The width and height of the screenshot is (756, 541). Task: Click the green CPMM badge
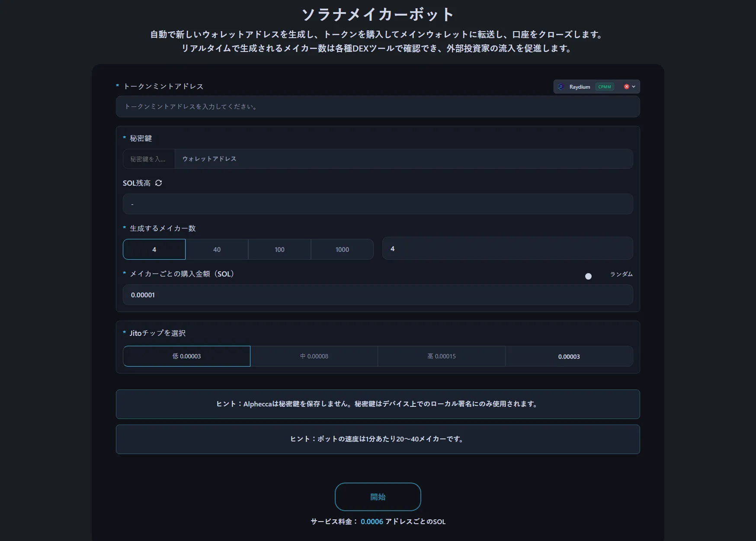(x=605, y=87)
